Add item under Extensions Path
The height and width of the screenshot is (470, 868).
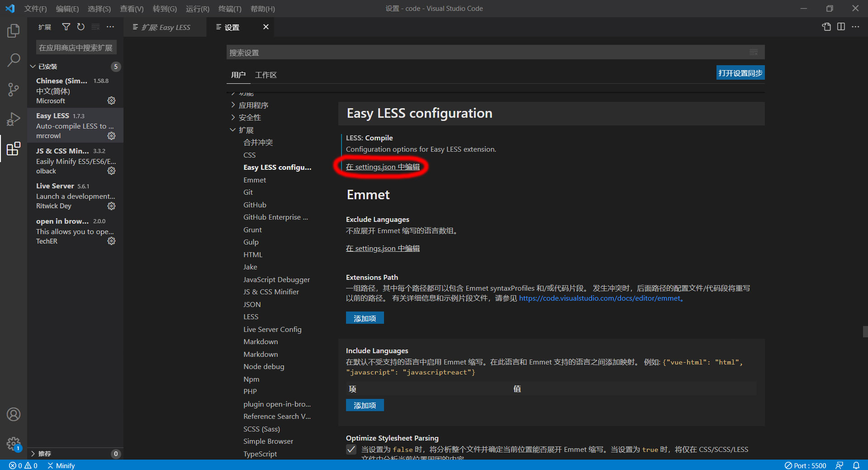coord(365,318)
